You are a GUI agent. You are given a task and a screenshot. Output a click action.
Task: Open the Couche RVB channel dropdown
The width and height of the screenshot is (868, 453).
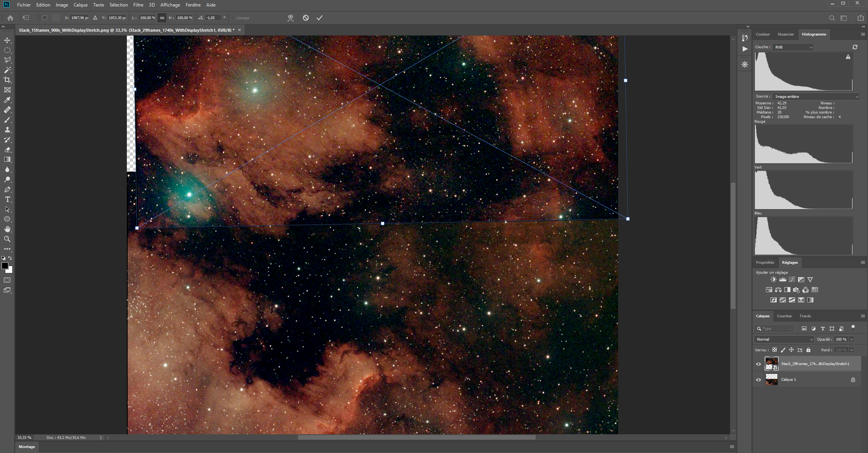click(793, 47)
